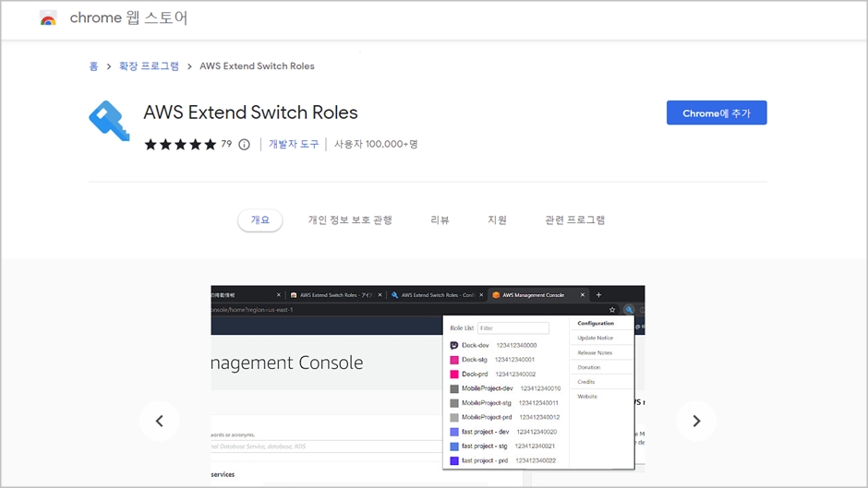The height and width of the screenshot is (488, 868).
Task: Advance to next screenshot with right arrow
Action: pos(696,421)
